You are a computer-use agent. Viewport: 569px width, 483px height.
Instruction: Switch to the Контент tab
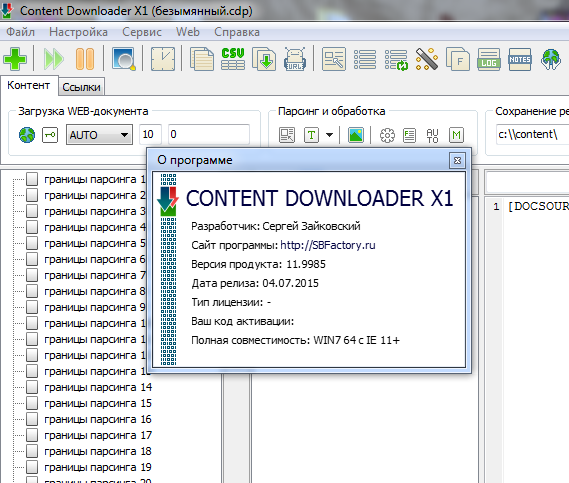coord(29,85)
